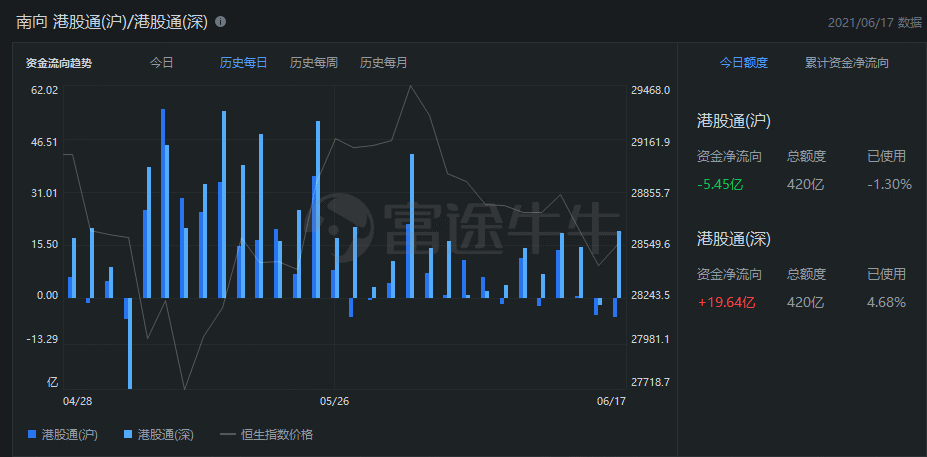The image size is (927, 457).
Task: Click the 2021/06/17 数据 date text
Action: pyautogui.click(x=874, y=22)
